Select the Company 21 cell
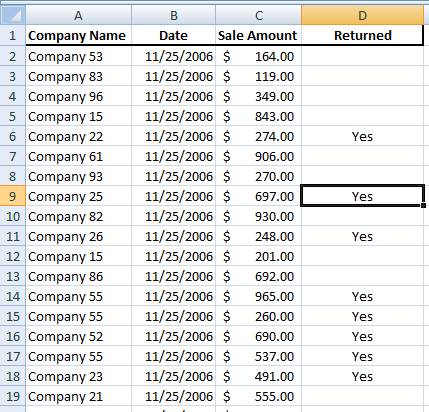Screen dimensions: 429x412 pos(79,396)
